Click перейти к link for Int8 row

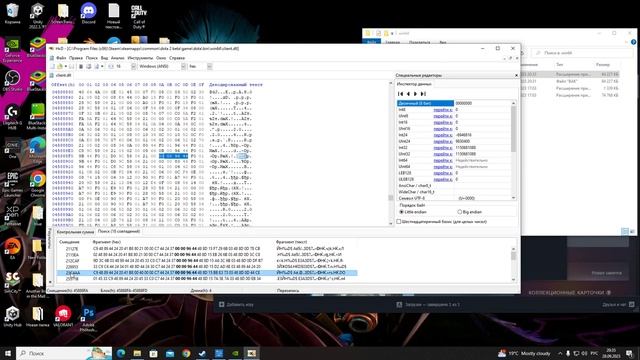(443, 110)
